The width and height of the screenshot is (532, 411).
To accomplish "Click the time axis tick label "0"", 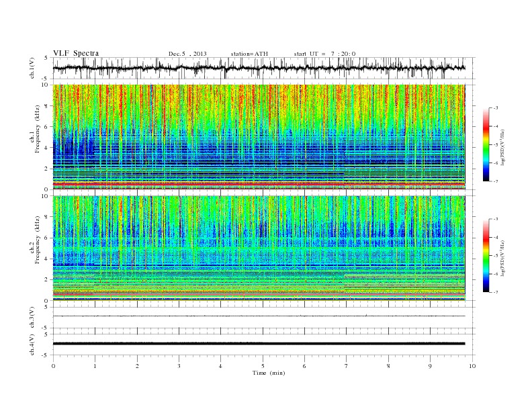I will pyautogui.click(x=53, y=366).
